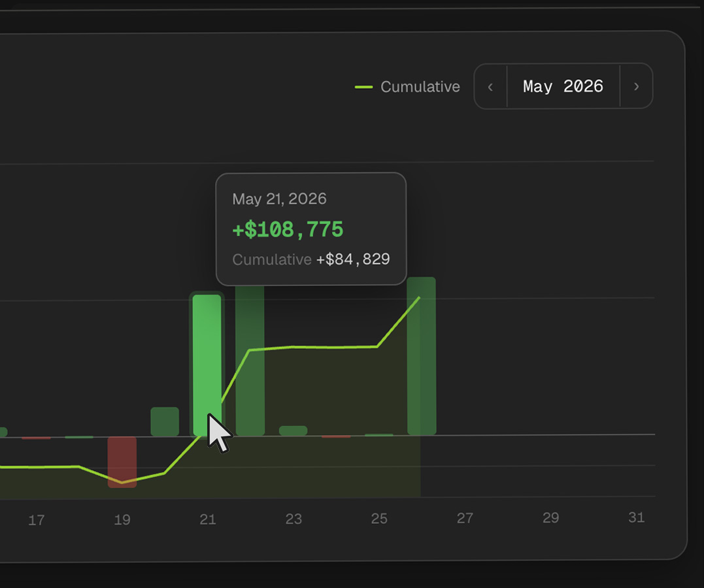Select the small May 23 green bar
Image resolution: width=704 pixels, height=588 pixels.
293,431
